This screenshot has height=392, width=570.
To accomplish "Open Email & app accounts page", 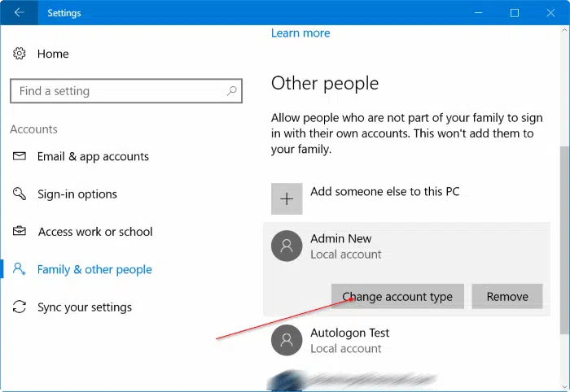I will [93, 156].
